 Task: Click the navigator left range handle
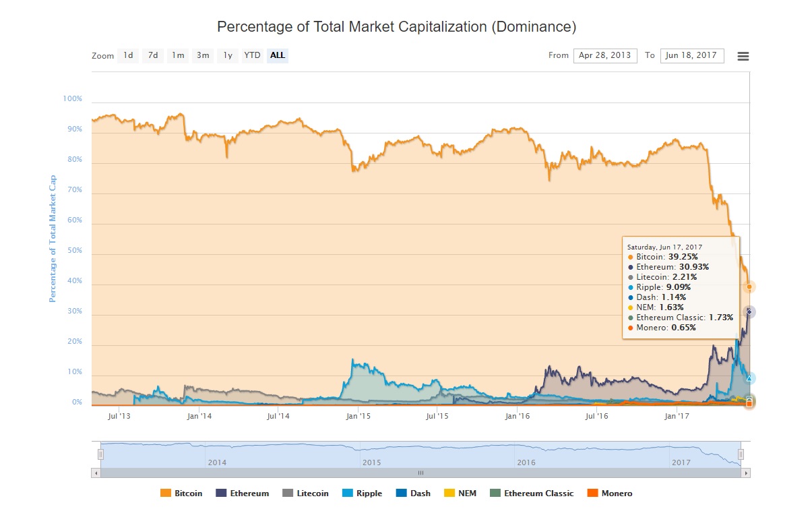coord(100,454)
